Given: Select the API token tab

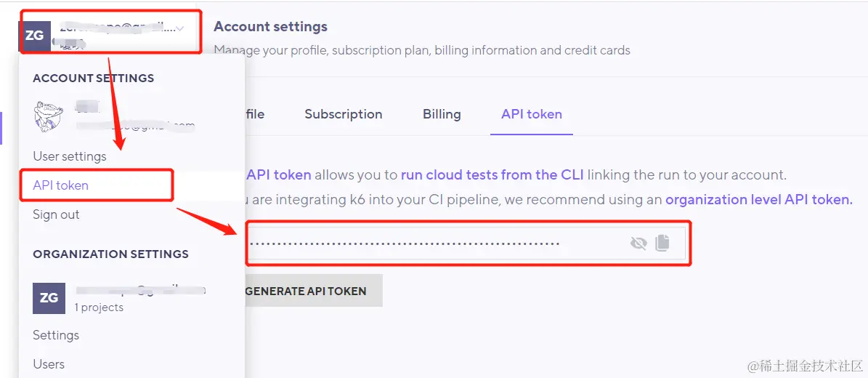Looking at the screenshot, I should [532, 114].
